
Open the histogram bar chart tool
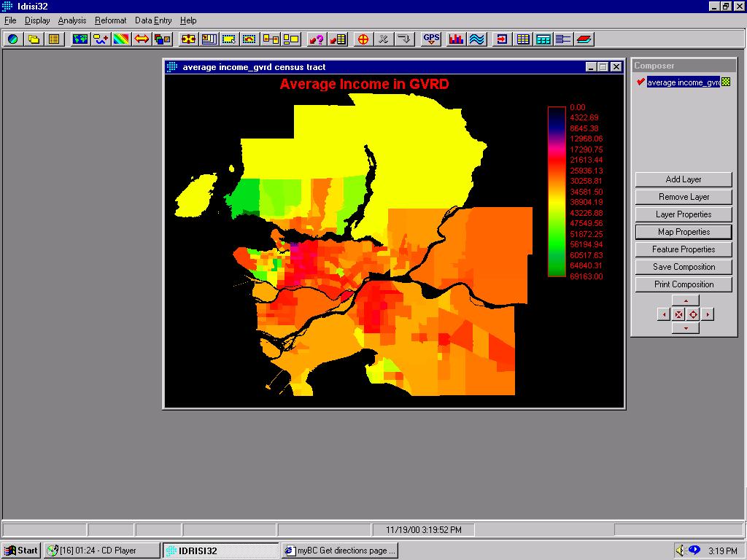457,39
